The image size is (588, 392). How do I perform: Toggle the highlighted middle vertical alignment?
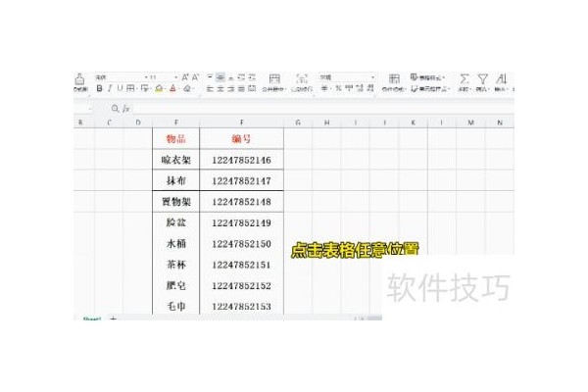click(220, 77)
